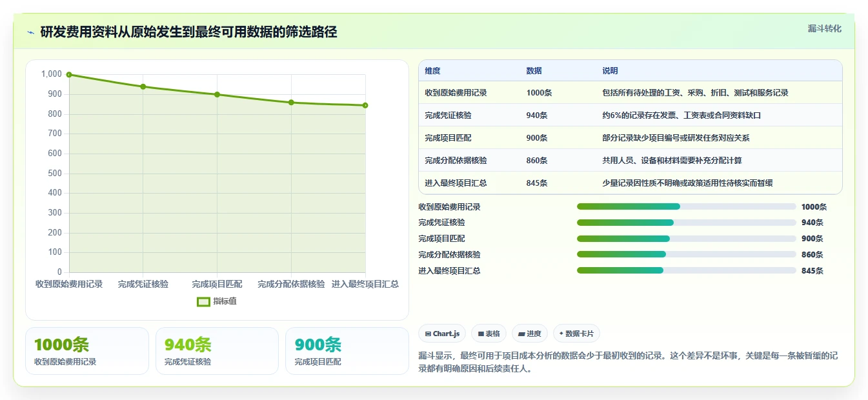Click the chart data point above 完成凭证核验
The image size is (868, 400).
(143, 86)
